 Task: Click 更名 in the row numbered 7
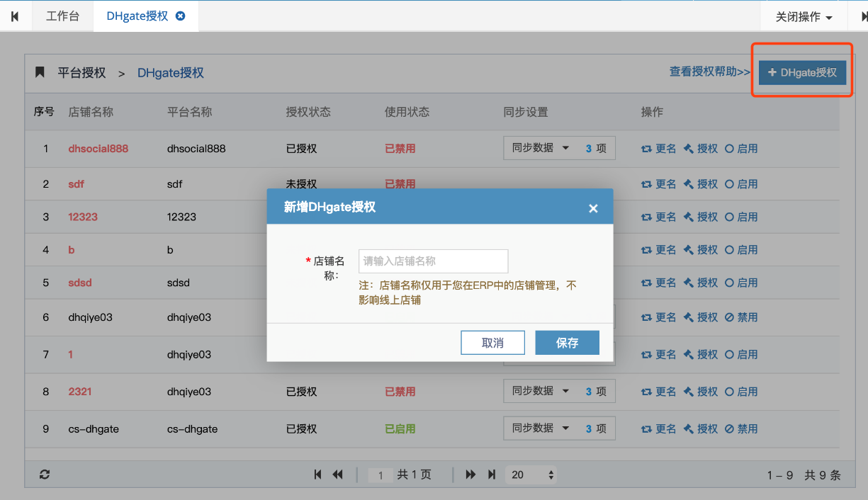pyautogui.click(x=658, y=354)
